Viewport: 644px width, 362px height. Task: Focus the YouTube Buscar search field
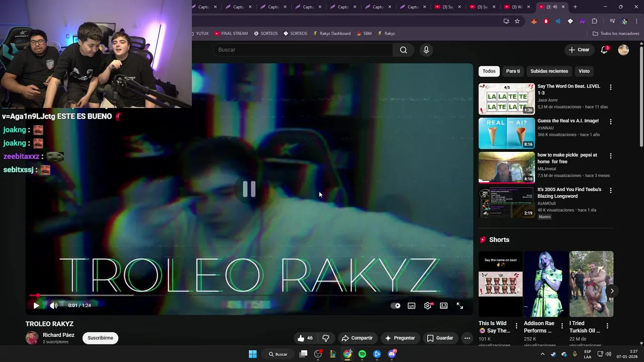coord(303,50)
